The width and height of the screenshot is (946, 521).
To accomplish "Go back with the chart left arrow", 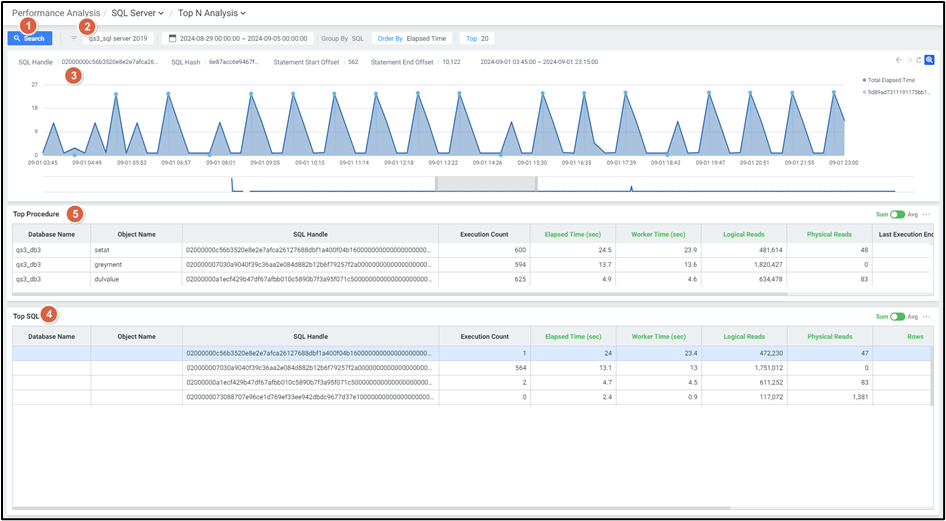I will coord(898,61).
